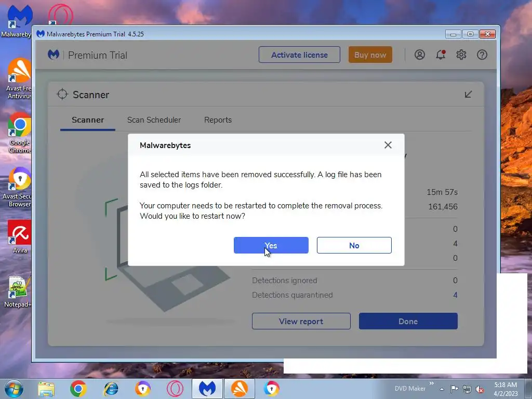Open File Explorer from taskbar
Screen dimensions: 532x399
[46, 389]
